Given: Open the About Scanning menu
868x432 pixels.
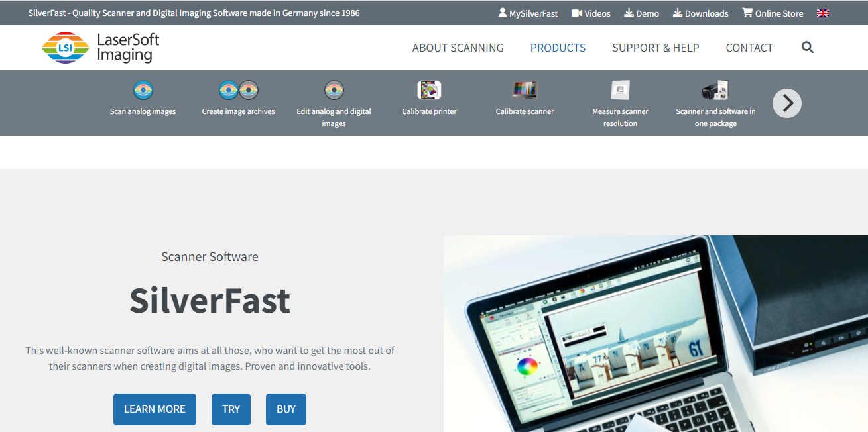Looking at the screenshot, I should [458, 48].
